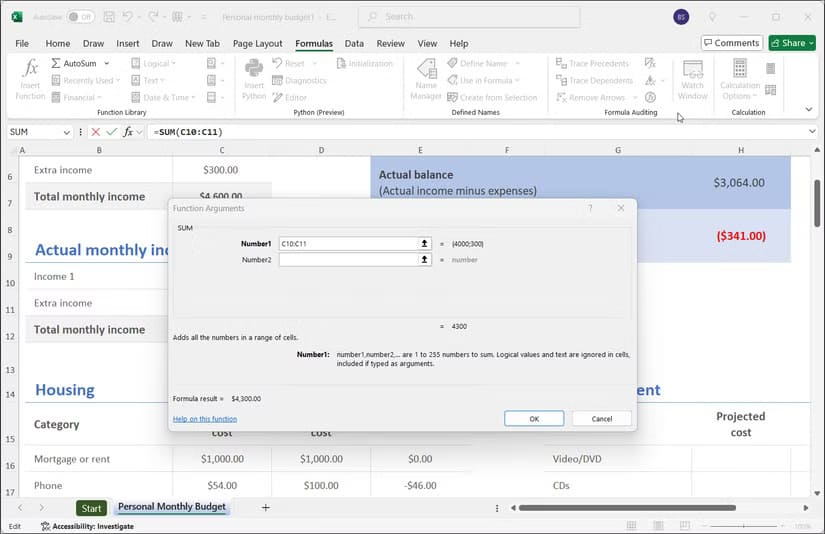Open Date & Time functions dropdown
Viewport: 825px width, 534px height.
(x=163, y=97)
